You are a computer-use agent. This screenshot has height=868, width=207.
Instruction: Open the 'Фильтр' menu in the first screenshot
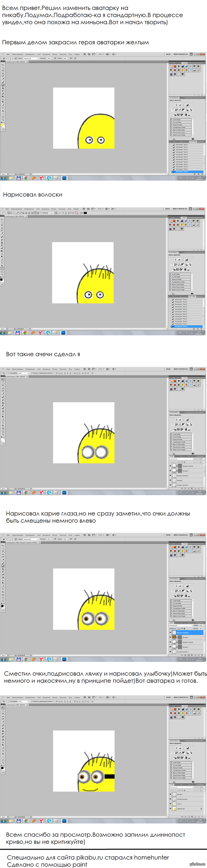click(x=55, y=54)
